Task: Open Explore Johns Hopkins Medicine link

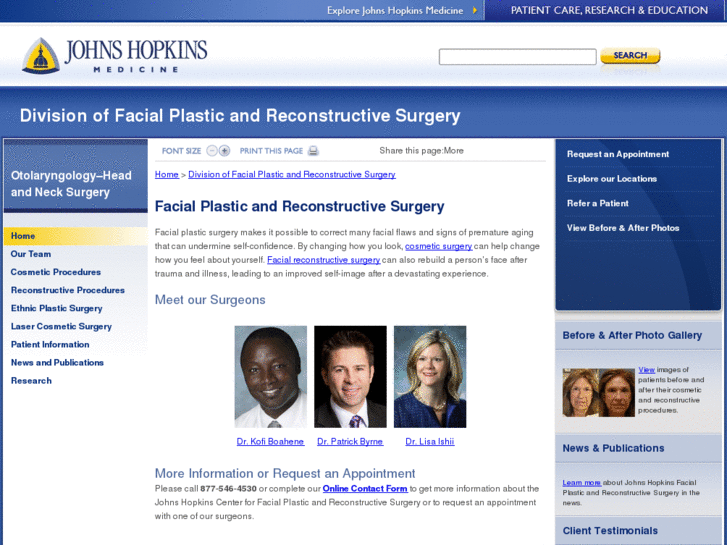Action: point(395,10)
